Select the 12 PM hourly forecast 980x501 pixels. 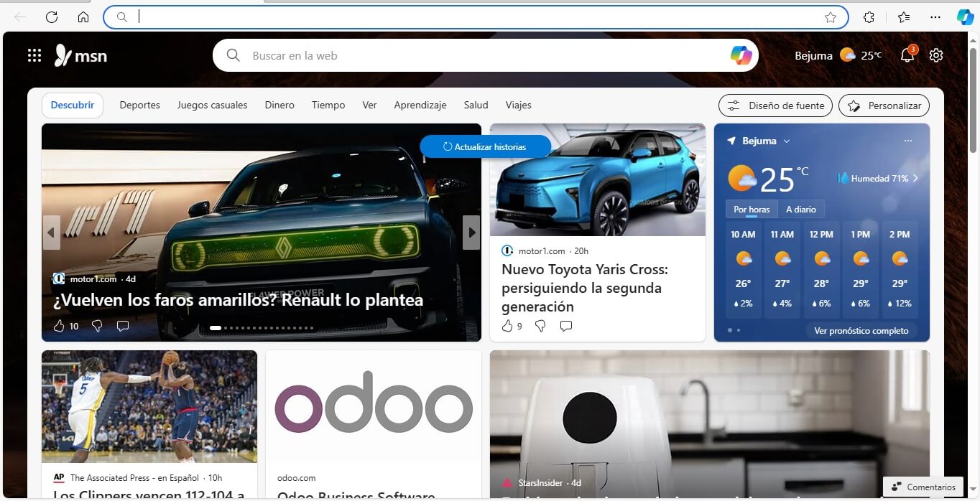[x=821, y=270]
